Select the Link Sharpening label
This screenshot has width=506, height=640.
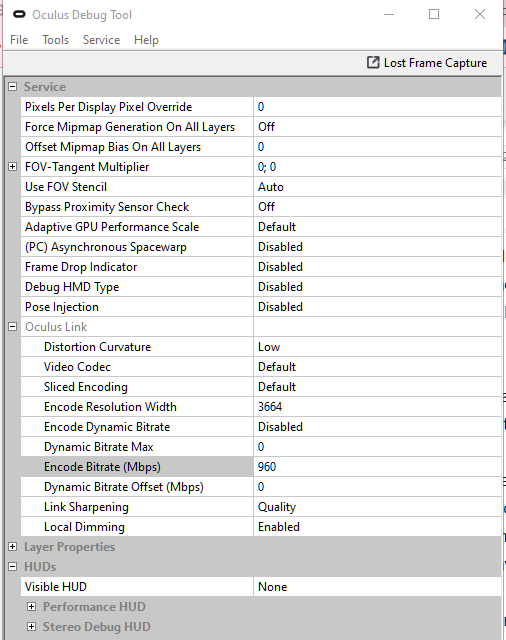pyautogui.click(x=86, y=507)
